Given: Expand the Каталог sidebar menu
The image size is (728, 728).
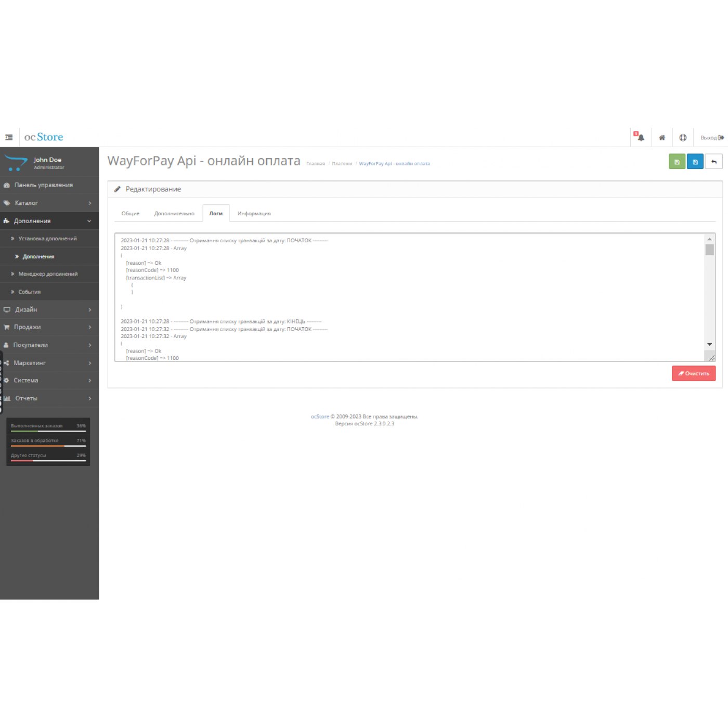Looking at the screenshot, I should click(x=49, y=203).
